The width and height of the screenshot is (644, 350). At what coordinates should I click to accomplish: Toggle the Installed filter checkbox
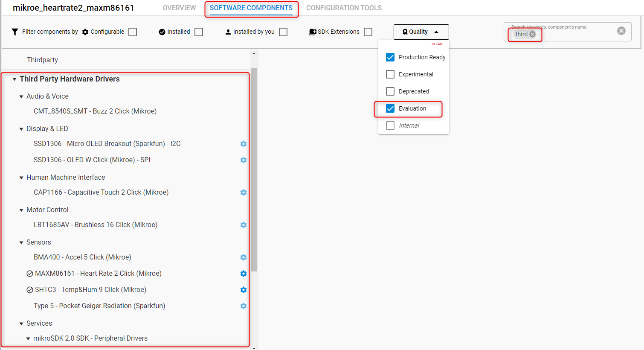click(x=199, y=32)
